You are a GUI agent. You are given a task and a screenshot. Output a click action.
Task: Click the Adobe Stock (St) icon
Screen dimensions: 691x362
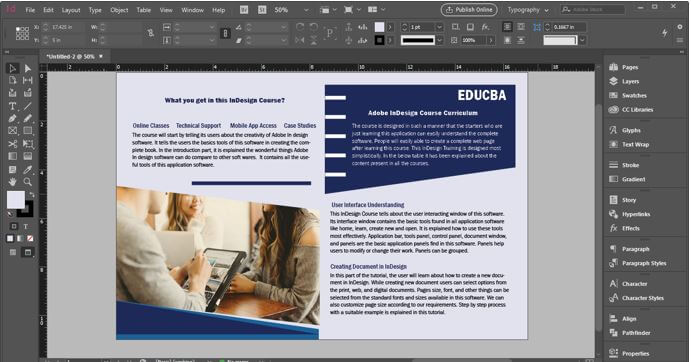[x=262, y=10]
